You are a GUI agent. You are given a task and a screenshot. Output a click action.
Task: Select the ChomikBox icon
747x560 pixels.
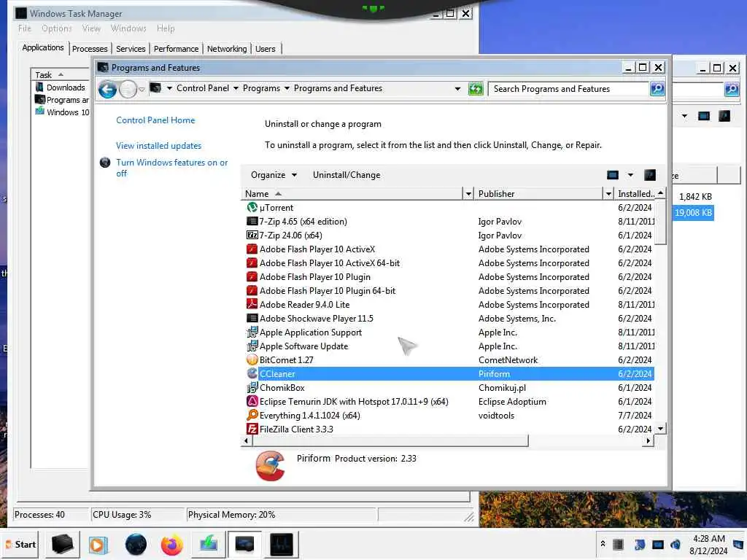click(x=252, y=388)
